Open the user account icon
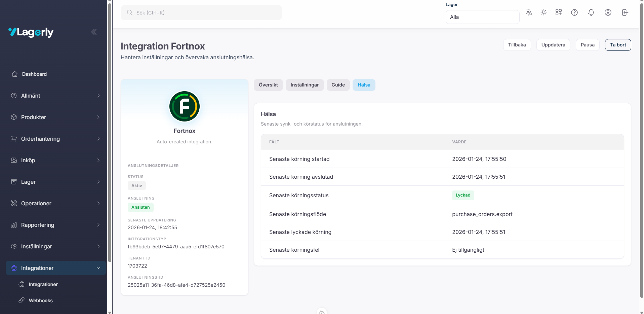This screenshot has width=644, height=314. tap(608, 12)
